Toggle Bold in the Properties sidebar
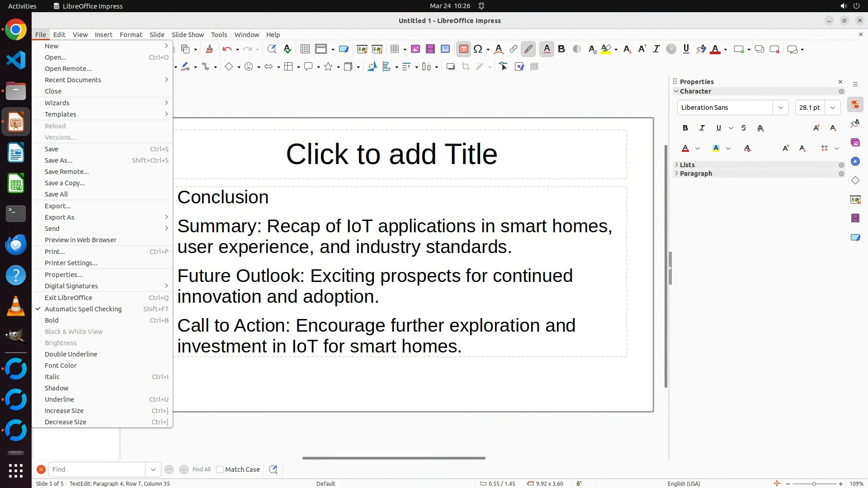The width and height of the screenshot is (868, 488). [685, 128]
